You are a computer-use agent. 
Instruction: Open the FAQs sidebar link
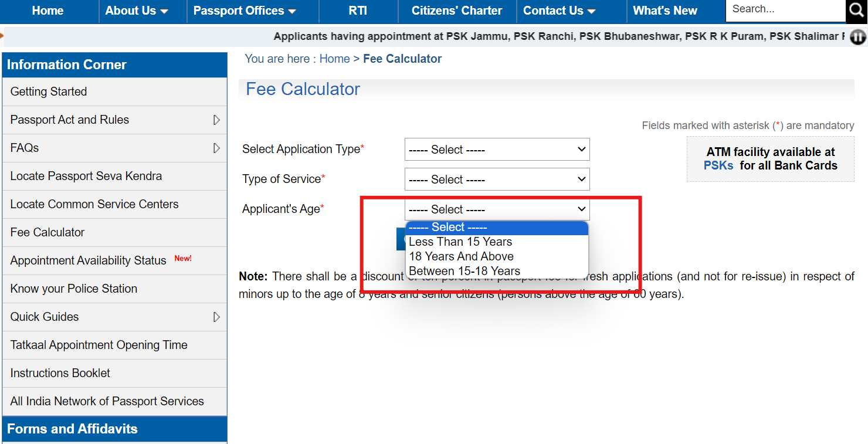click(x=25, y=148)
